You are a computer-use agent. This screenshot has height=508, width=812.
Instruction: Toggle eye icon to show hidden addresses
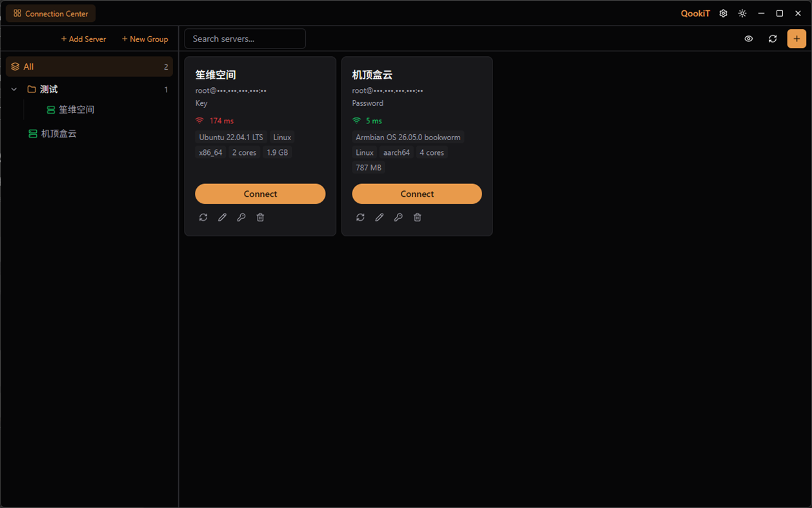[749, 39]
